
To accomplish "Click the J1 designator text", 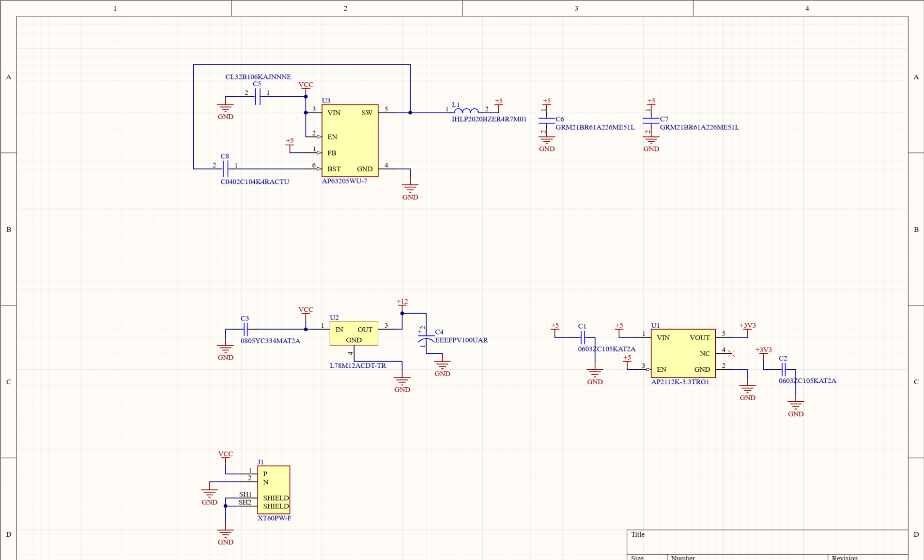I will coord(261,462).
